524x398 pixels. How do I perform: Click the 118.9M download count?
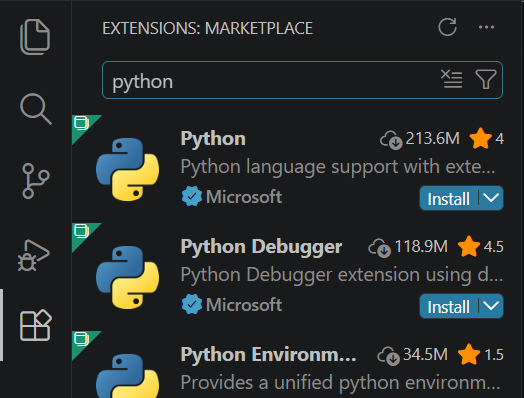pos(408,247)
